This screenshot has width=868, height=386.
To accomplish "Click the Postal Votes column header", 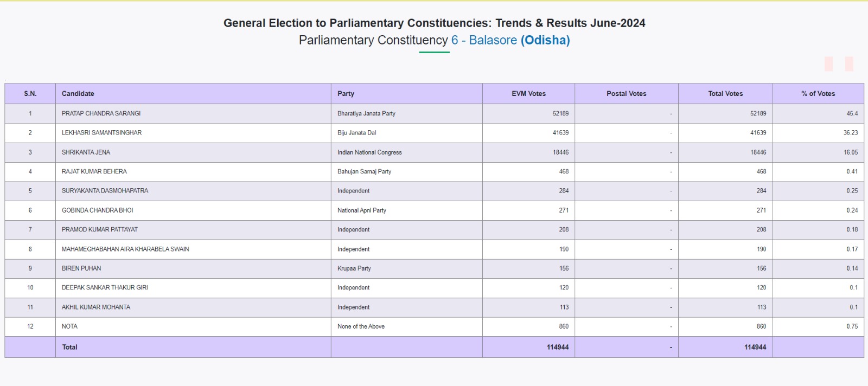I will 626,94.
